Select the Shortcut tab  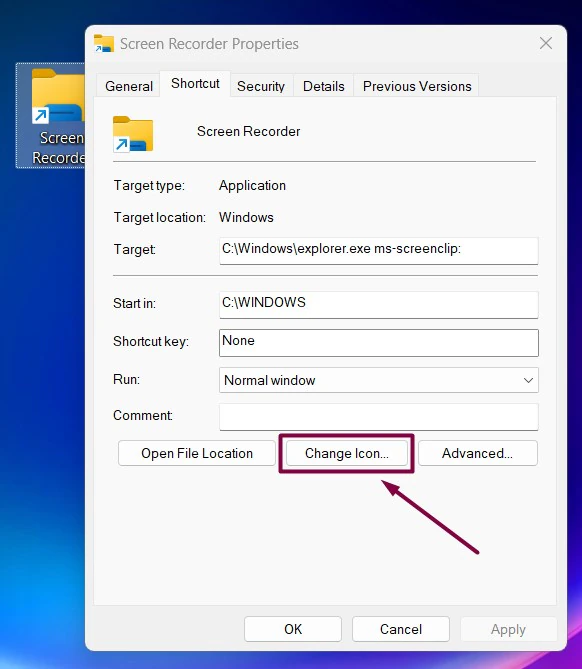click(x=195, y=84)
